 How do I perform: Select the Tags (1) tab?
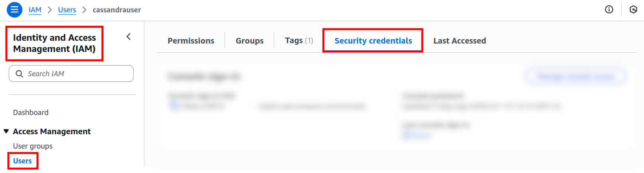(299, 41)
